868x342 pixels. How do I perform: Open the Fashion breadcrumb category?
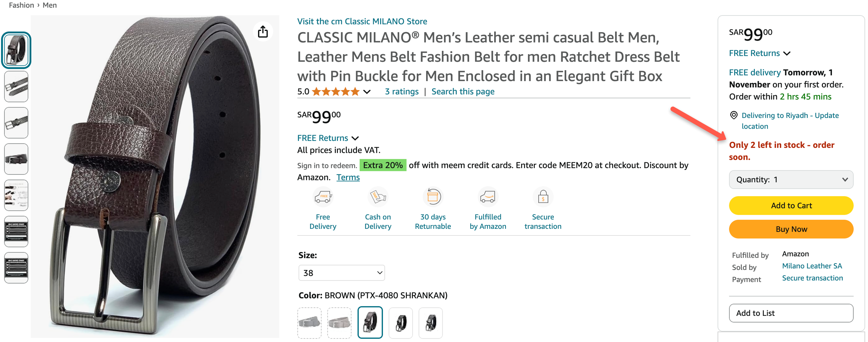click(x=21, y=5)
